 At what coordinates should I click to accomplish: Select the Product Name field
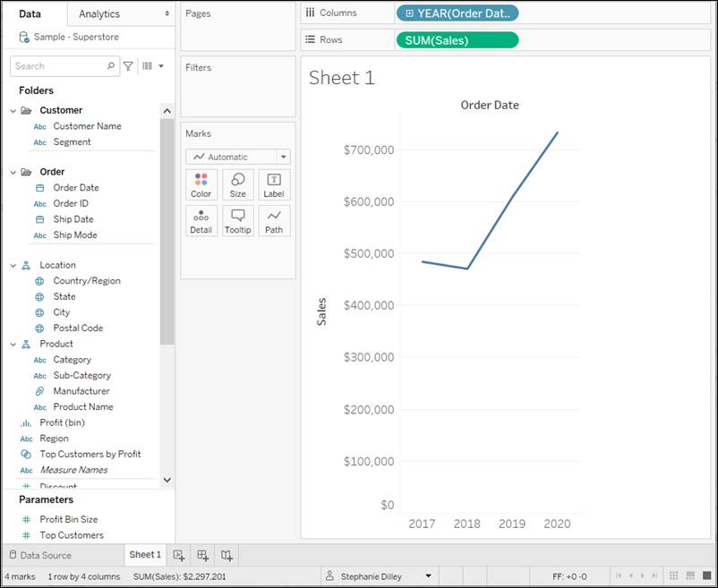coord(83,407)
